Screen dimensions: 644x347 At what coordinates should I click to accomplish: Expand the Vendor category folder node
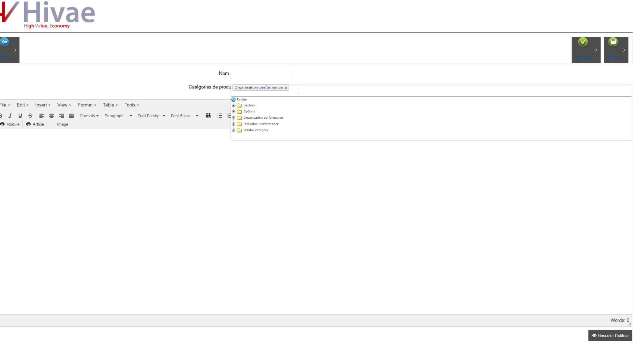pos(234,130)
